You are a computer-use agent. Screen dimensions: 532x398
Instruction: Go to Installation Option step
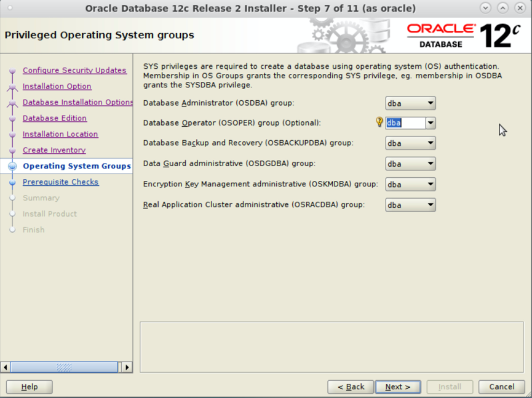[x=57, y=86]
